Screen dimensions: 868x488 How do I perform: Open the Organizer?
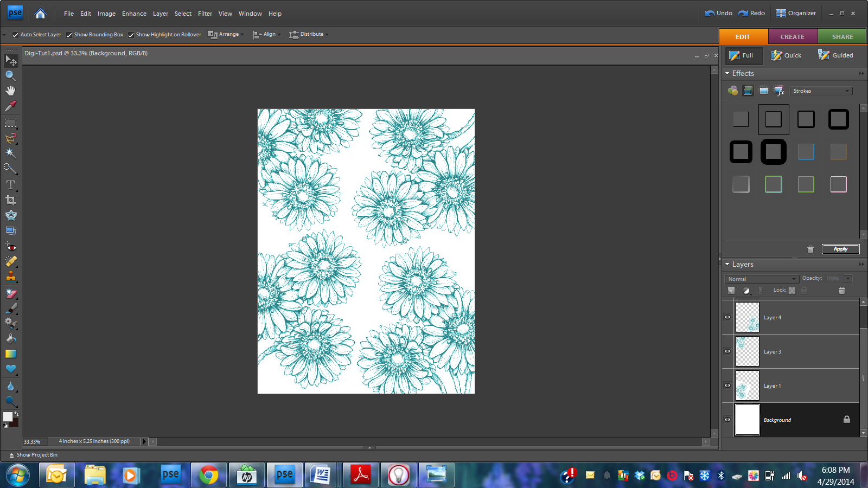[796, 13]
